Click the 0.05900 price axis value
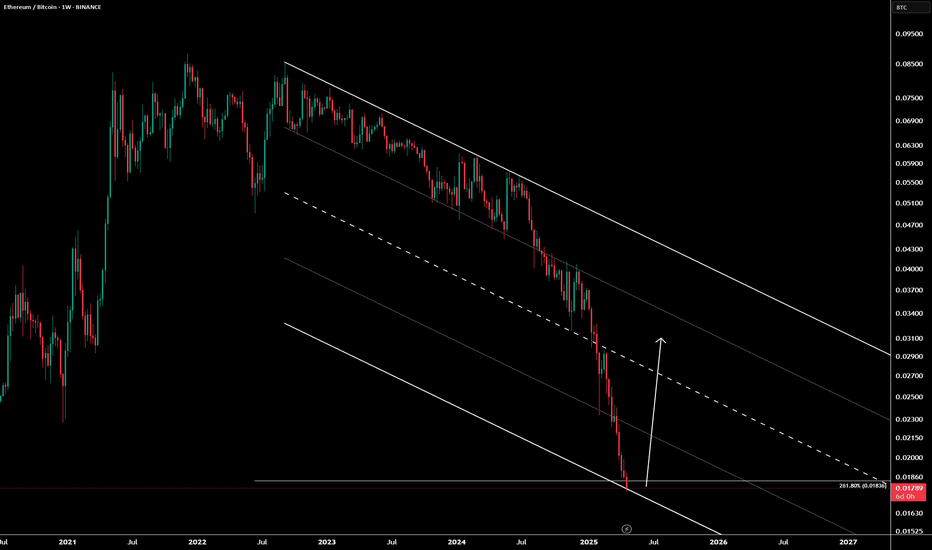 point(909,164)
